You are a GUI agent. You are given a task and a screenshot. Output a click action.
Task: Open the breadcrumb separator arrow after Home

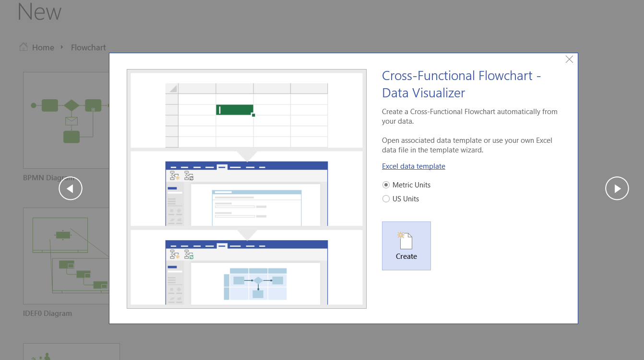point(62,47)
